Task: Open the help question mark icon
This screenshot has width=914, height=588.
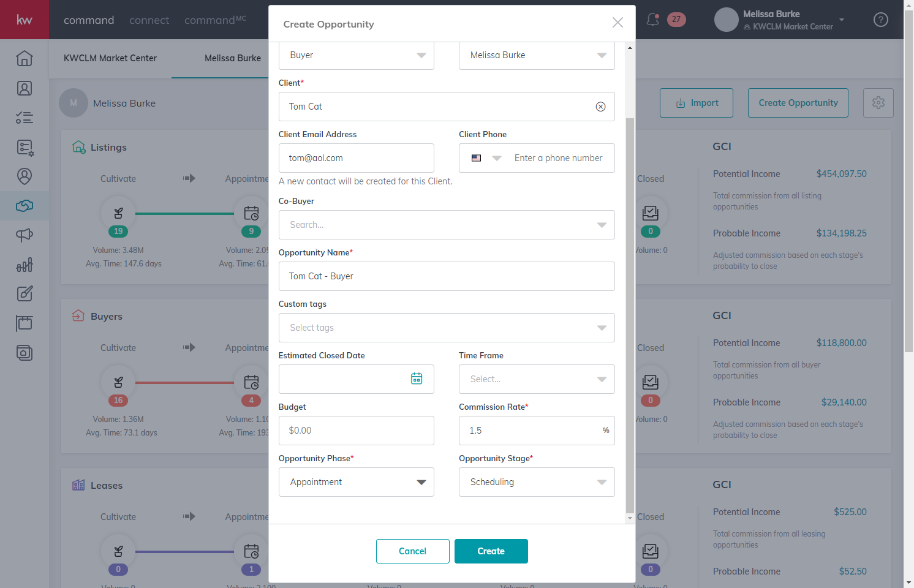Action: tap(881, 20)
